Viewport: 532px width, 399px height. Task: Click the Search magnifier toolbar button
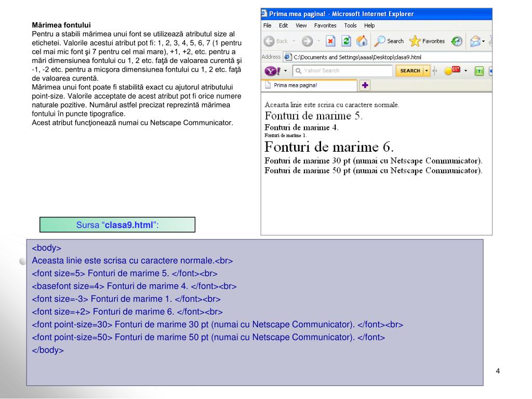[x=389, y=41]
